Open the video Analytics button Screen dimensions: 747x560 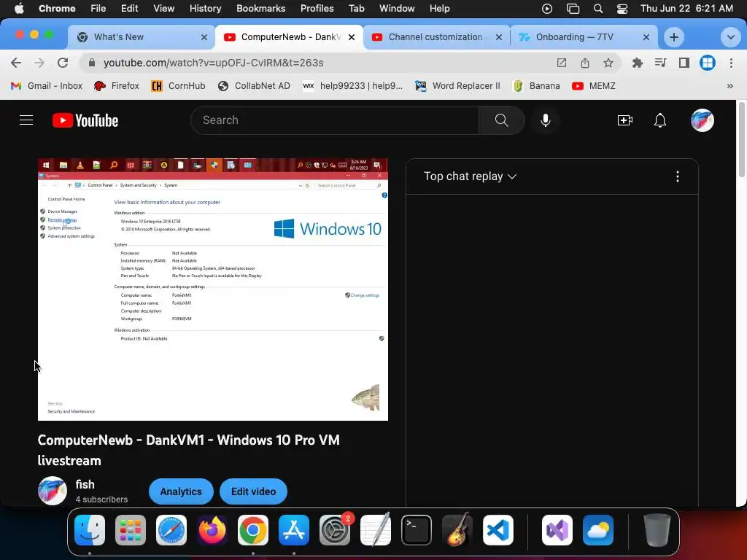click(x=181, y=491)
